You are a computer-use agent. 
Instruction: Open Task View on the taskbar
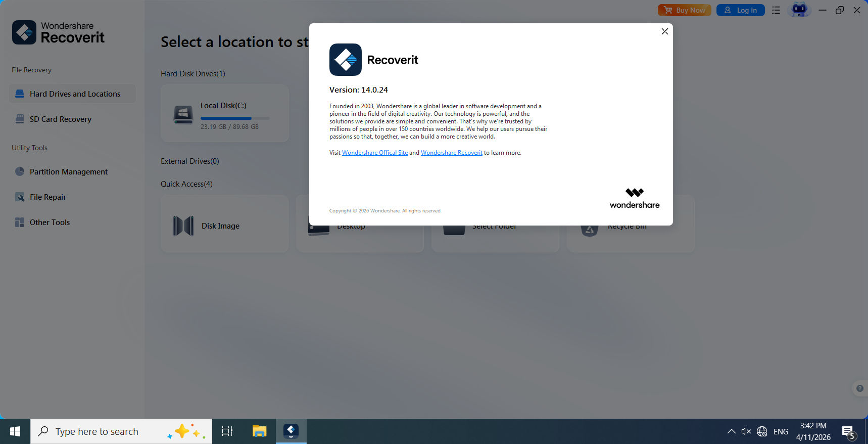227,431
